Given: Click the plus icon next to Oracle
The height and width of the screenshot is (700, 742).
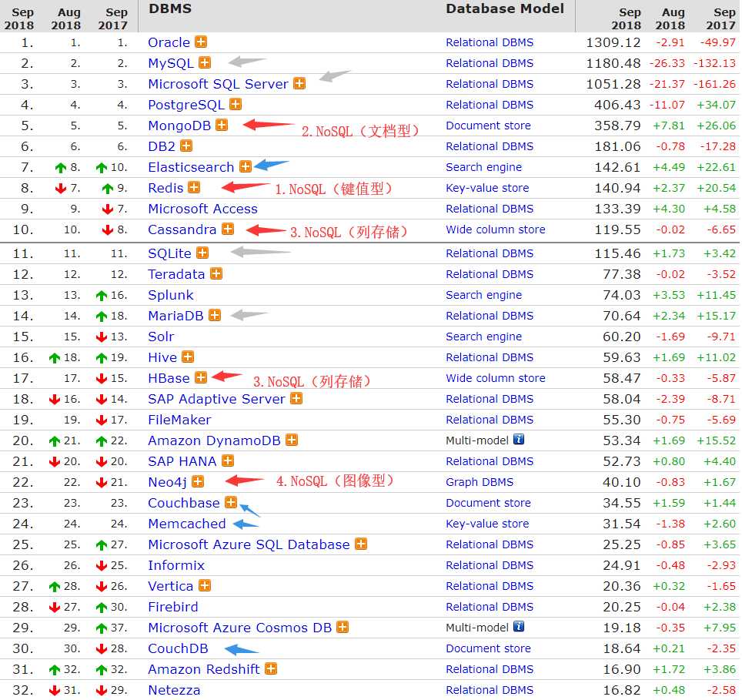Looking at the screenshot, I should 201,42.
